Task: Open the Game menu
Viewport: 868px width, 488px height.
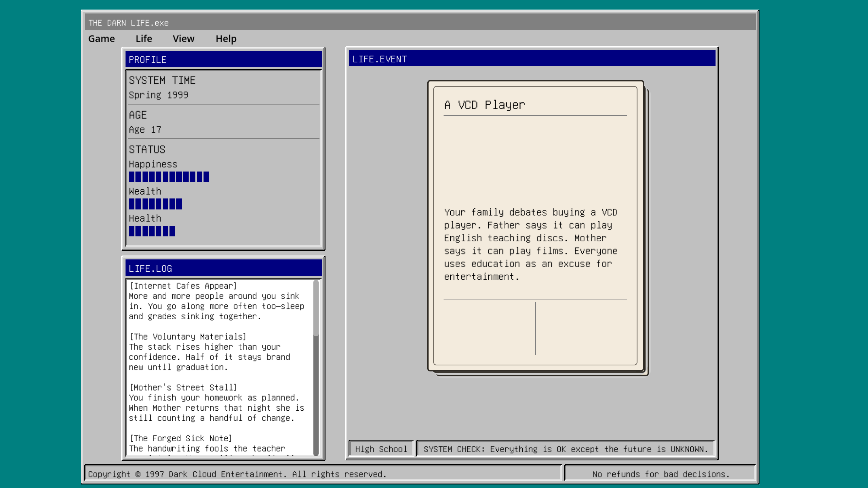Action: point(101,39)
